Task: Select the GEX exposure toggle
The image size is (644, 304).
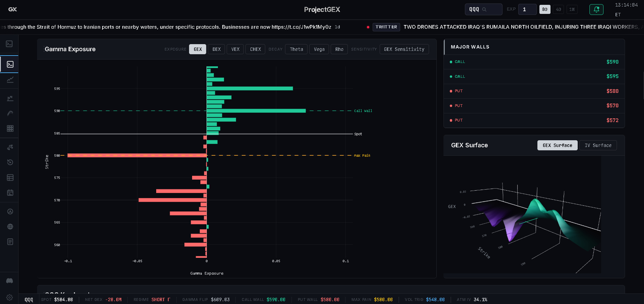Action: click(x=197, y=49)
